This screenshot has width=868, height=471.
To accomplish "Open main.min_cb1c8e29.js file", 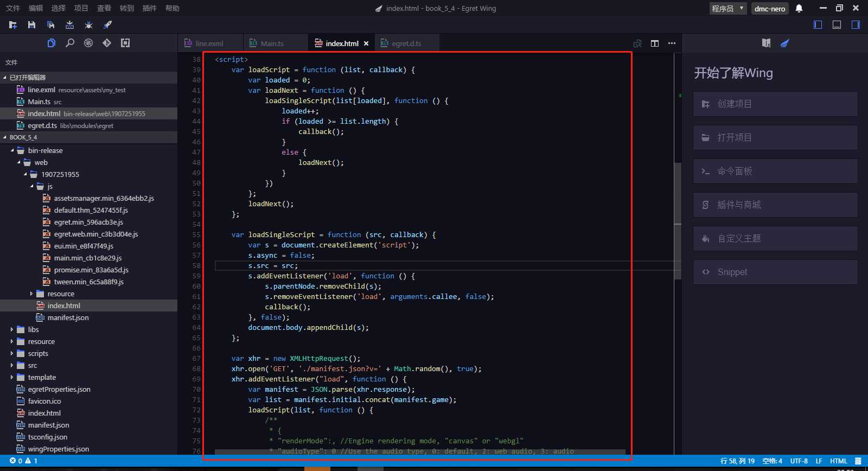I will 88,258.
